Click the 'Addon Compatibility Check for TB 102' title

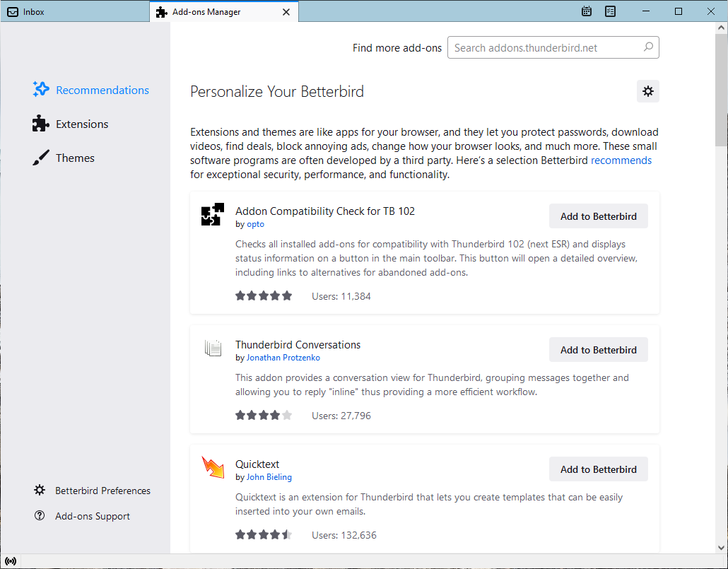pos(325,211)
